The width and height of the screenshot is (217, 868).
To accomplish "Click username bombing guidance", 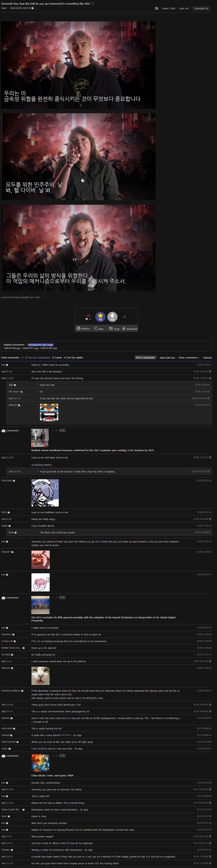I will tap(11, 691).
